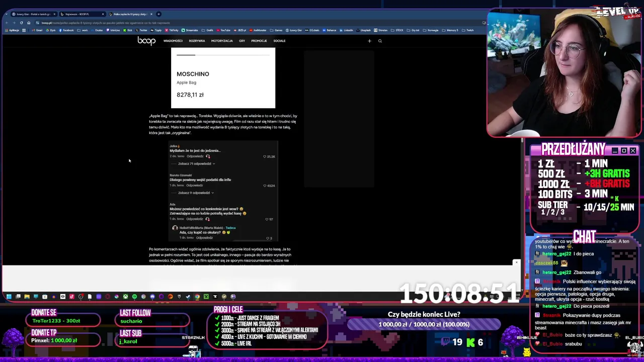This screenshot has height=362, width=644.
Task: Open Minecraft creeper icon on taskbar
Action: (206, 297)
